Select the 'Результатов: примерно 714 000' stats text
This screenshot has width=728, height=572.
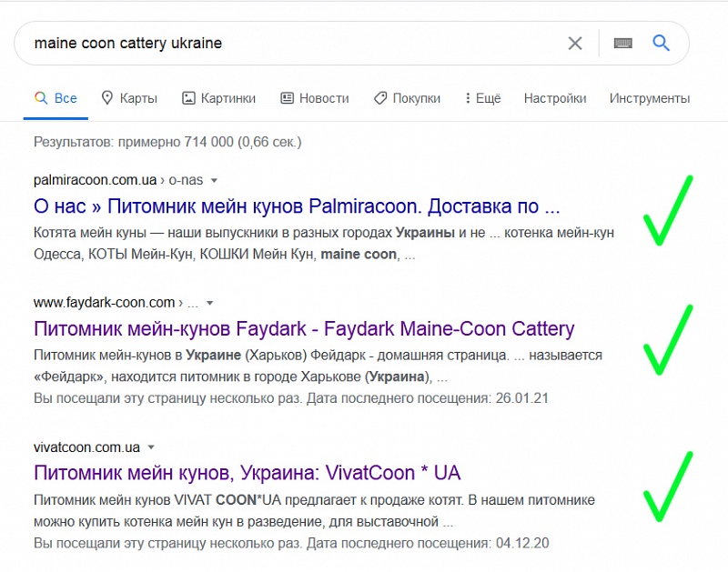click(x=167, y=142)
